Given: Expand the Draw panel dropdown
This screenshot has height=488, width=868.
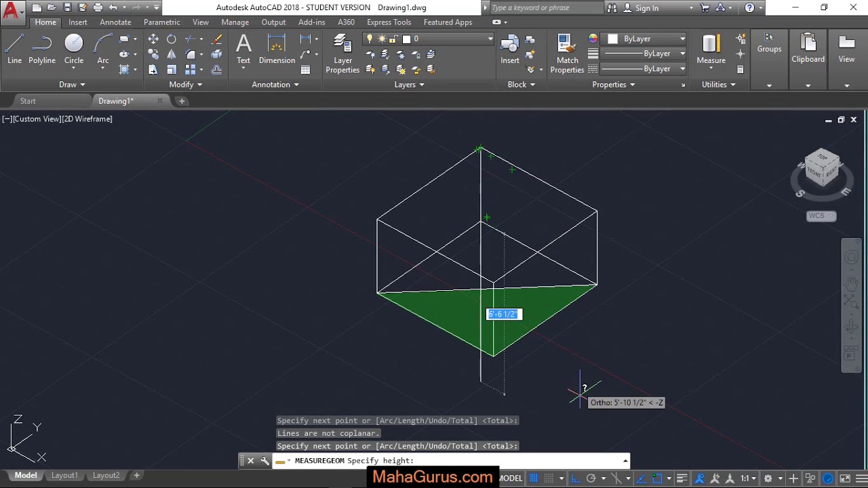Looking at the screenshot, I should 72,85.
